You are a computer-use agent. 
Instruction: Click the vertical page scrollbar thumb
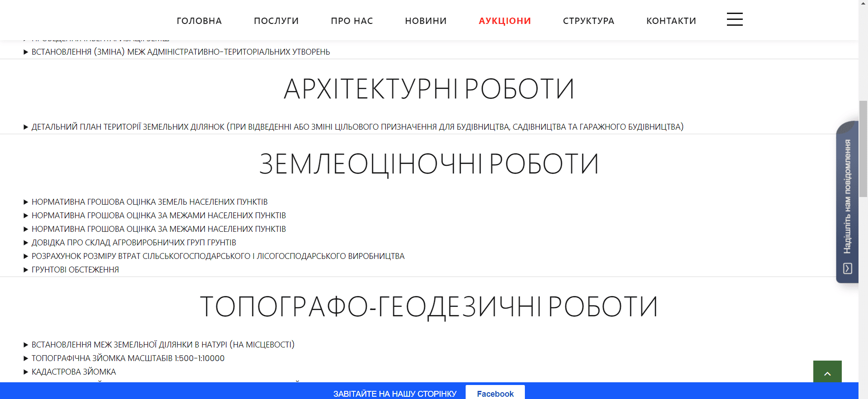pyautogui.click(x=863, y=149)
